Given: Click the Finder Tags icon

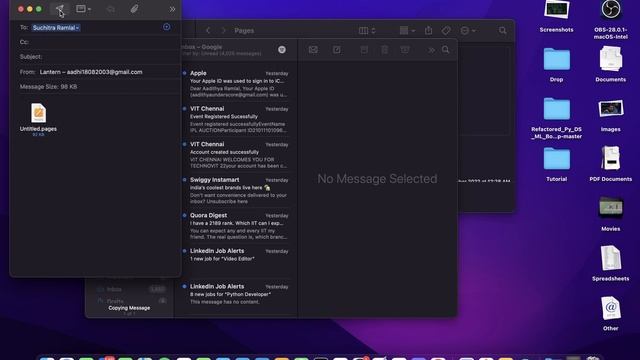Looking at the screenshot, I should [x=446, y=31].
